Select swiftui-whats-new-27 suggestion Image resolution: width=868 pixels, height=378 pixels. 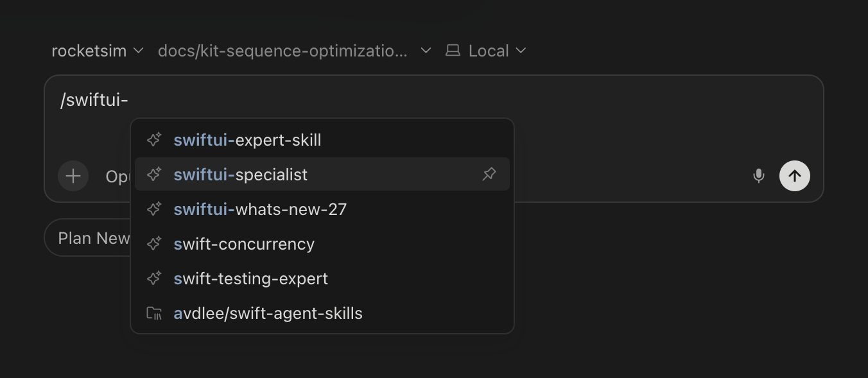tap(322, 209)
